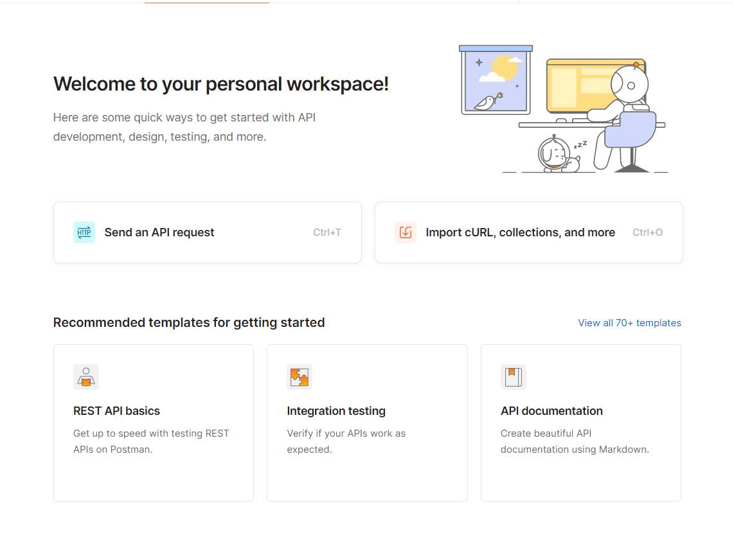Select the API documentation book icon
The width and height of the screenshot is (734, 560).
click(x=513, y=377)
